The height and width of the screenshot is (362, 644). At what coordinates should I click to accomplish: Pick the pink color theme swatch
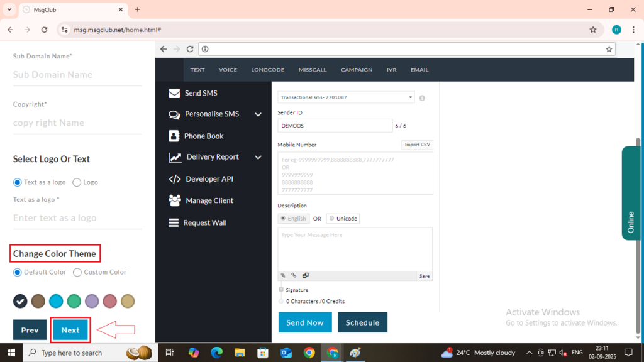tap(109, 301)
